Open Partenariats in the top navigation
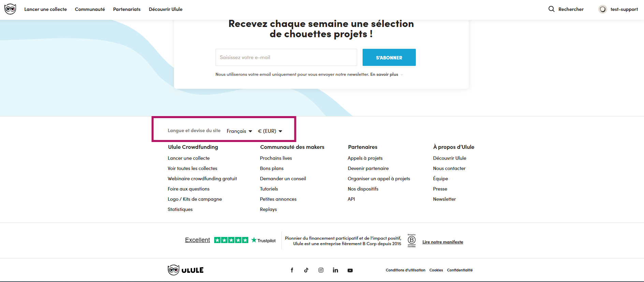The width and height of the screenshot is (644, 282). [x=127, y=9]
